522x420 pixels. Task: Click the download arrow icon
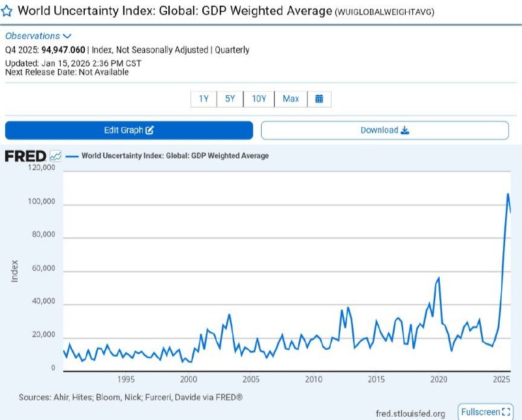405,130
